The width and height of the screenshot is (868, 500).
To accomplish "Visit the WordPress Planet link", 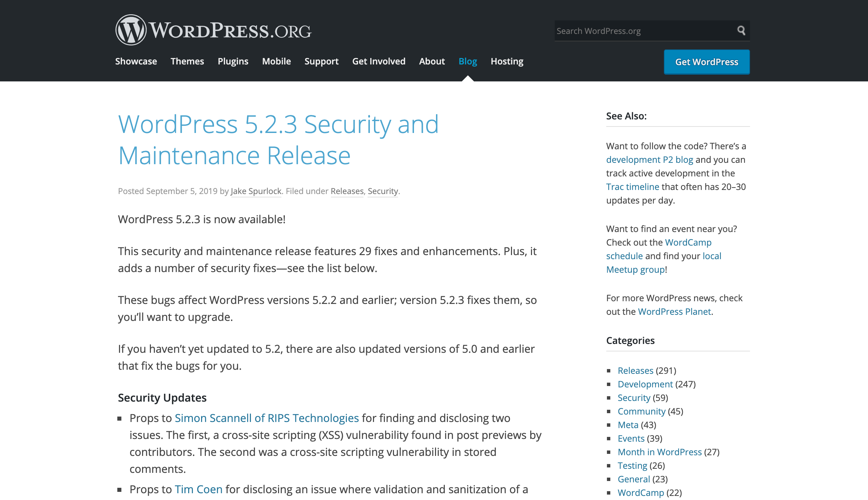I will point(674,311).
